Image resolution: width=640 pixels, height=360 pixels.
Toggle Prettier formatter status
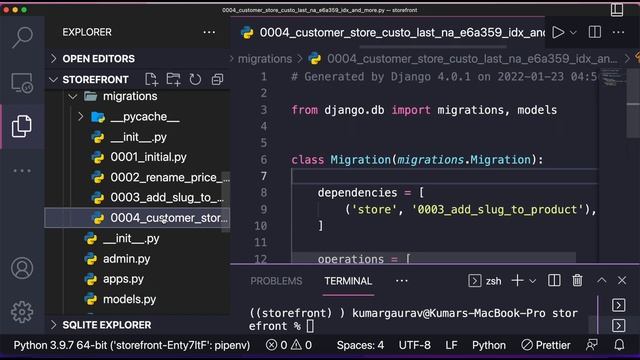(546, 345)
